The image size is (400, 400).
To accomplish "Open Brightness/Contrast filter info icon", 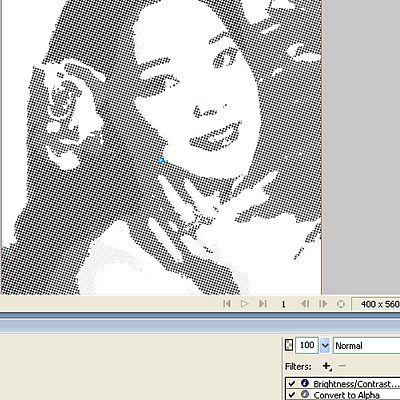I will click(305, 383).
